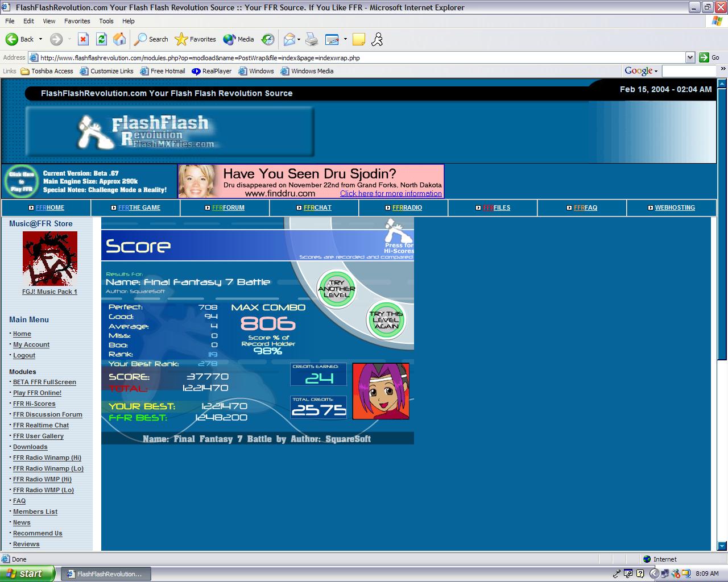
Task: Click in the Google search box
Action: click(x=689, y=71)
